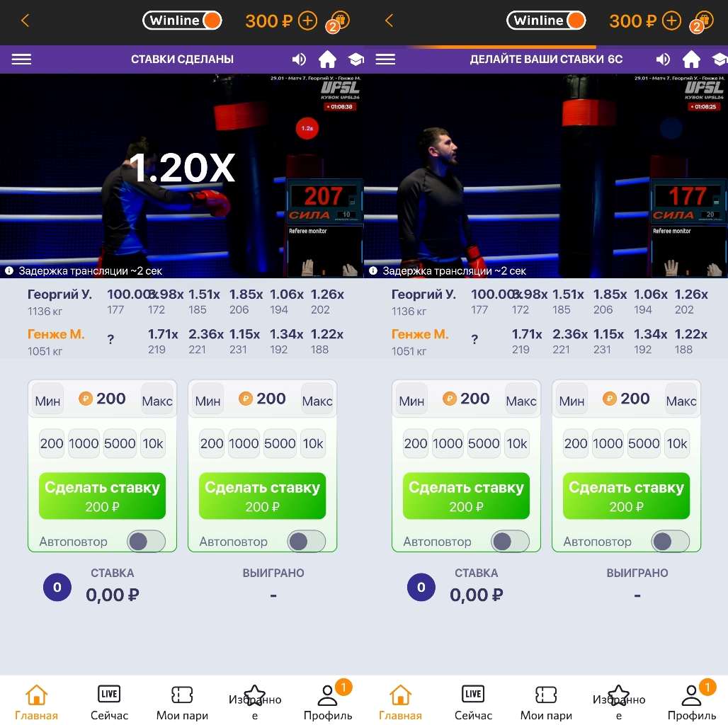This screenshot has width=728, height=725.
Task: Add funds with right screen plus icon
Action: coord(671,21)
